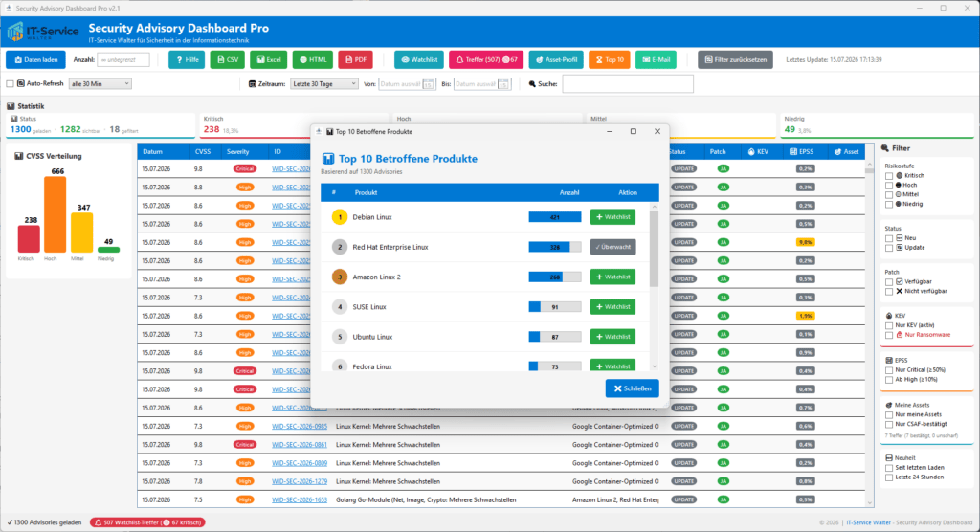Open the Zeitraum Letzte 30 Tage dropdown

(324, 84)
